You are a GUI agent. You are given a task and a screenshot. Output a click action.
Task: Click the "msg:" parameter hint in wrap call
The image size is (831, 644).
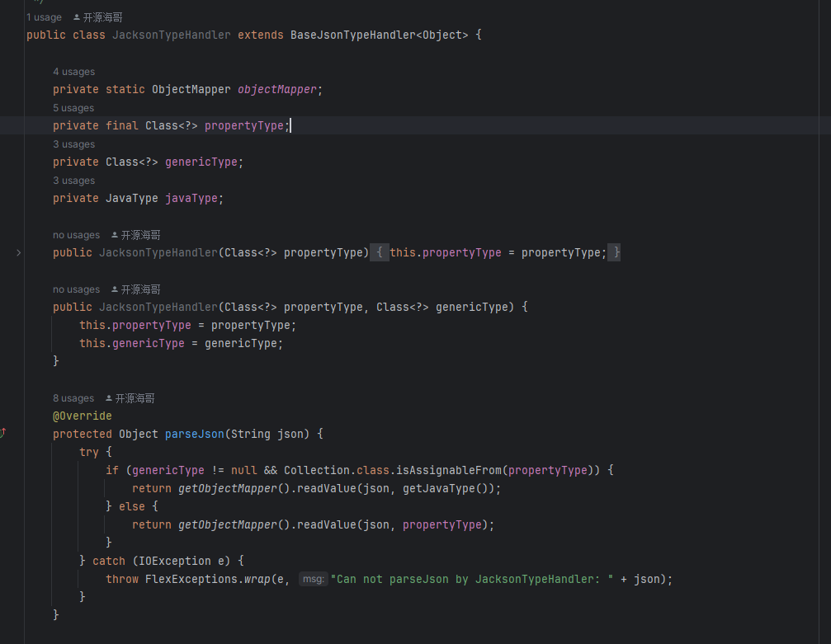[x=313, y=579]
